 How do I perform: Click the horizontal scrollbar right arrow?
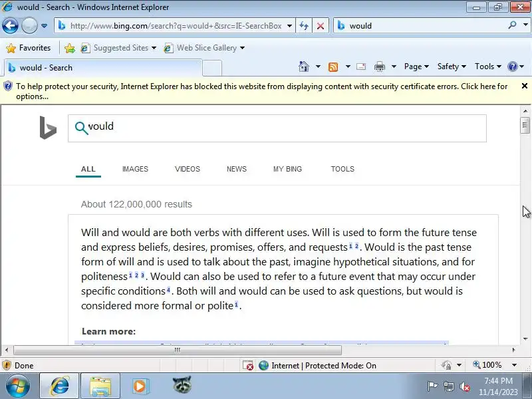click(x=513, y=350)
